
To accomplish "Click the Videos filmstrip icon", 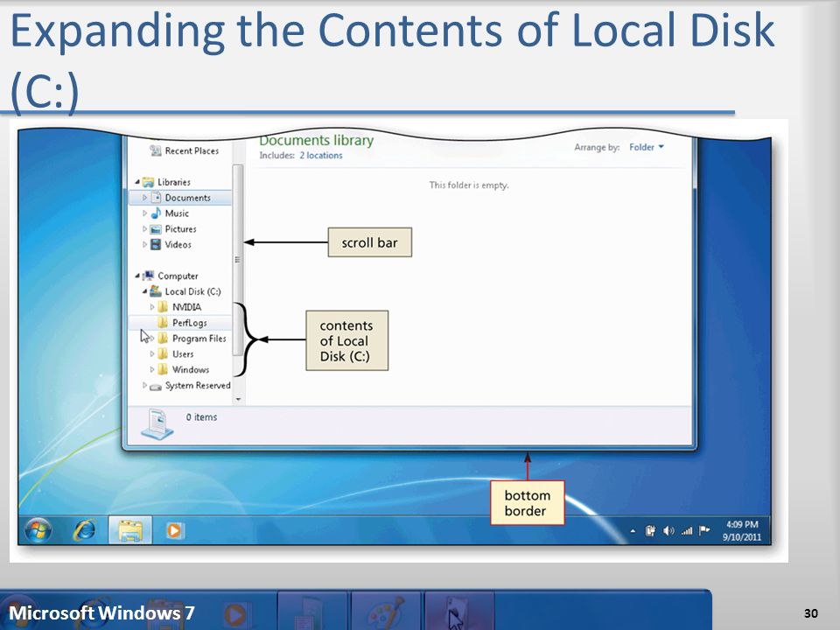I will point(156,244).
